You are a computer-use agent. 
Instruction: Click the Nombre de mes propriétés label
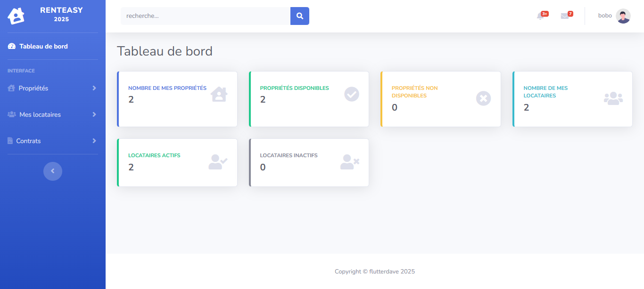click(167, 88)
